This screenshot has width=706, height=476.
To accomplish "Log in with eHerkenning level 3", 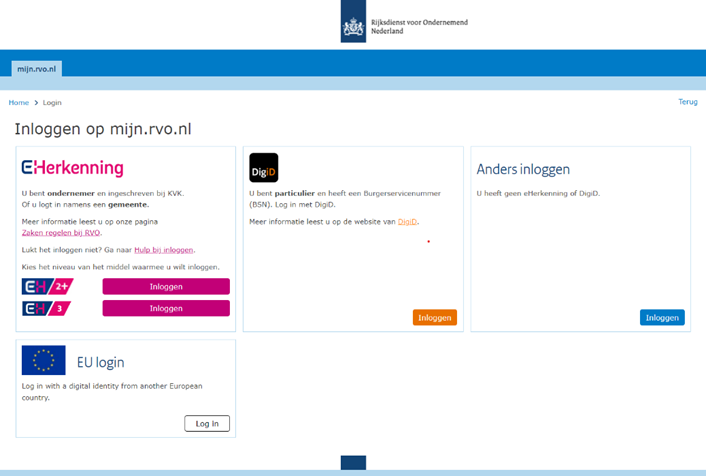I will (x=166, y=308).
